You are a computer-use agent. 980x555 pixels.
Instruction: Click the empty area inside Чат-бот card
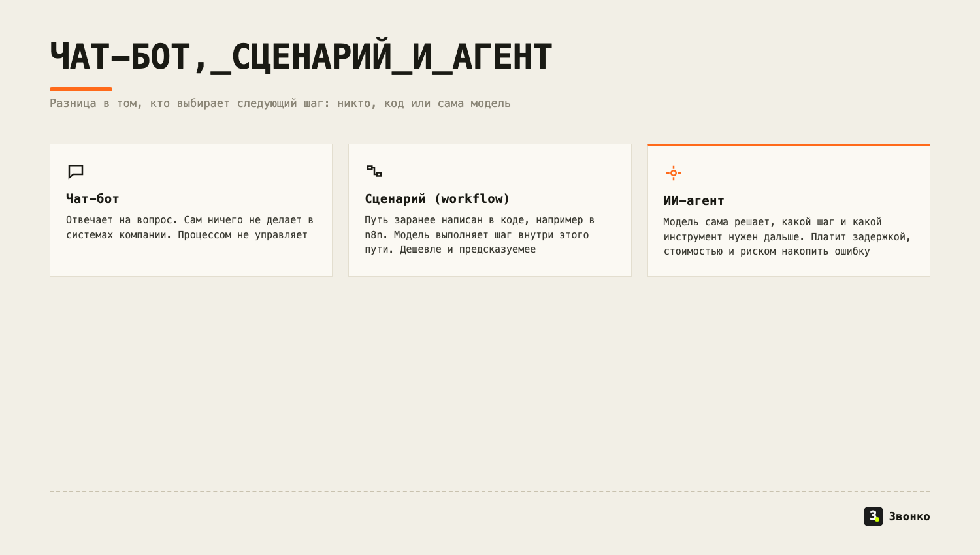191,259
